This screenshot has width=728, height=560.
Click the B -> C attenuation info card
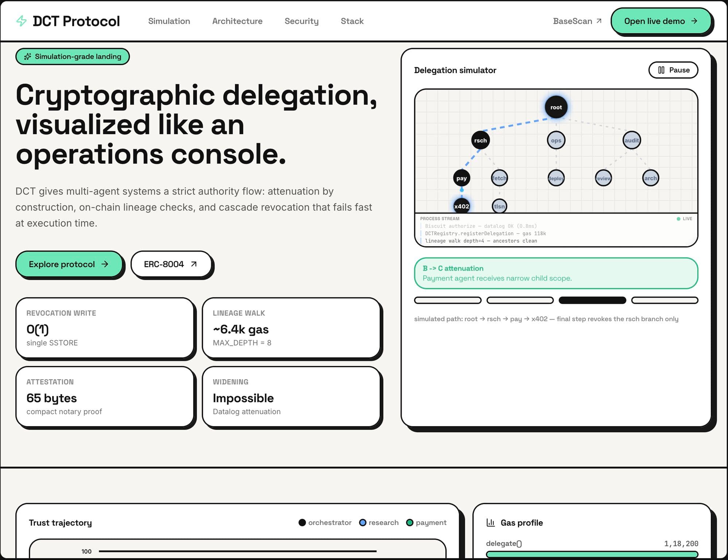(556, 273)
